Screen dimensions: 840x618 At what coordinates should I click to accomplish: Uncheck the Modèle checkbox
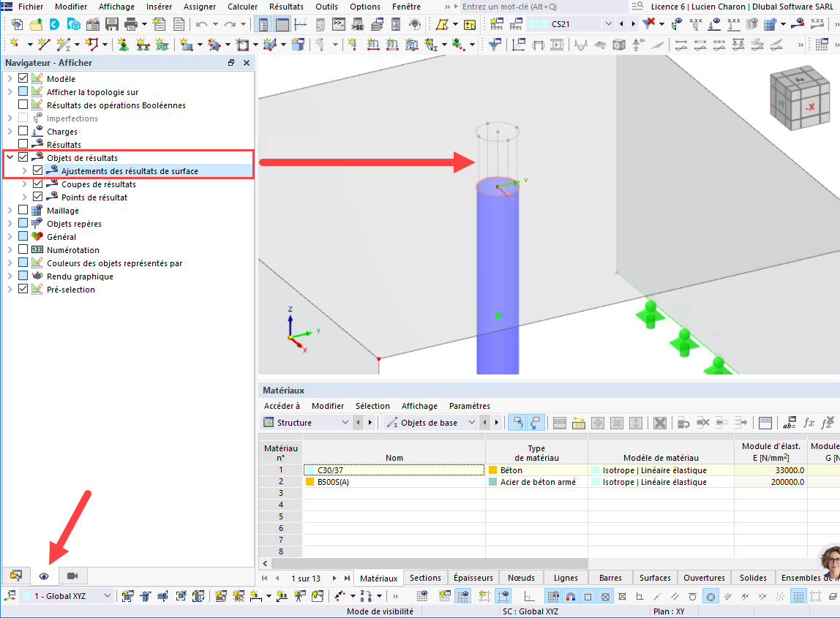tap(23, 78)
